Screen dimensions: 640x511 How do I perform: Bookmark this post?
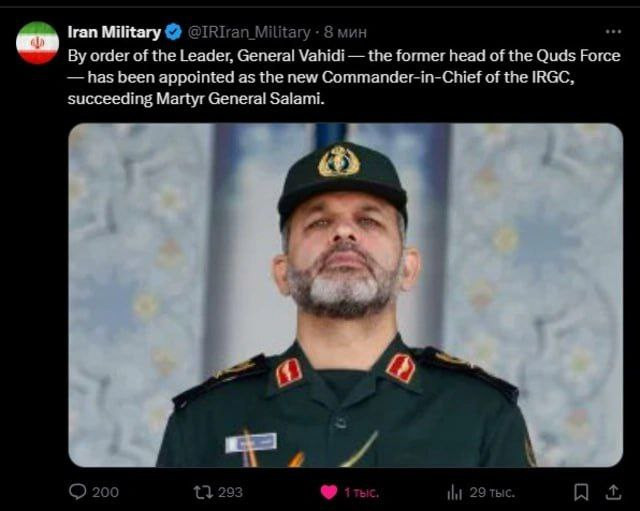point(581,492)
